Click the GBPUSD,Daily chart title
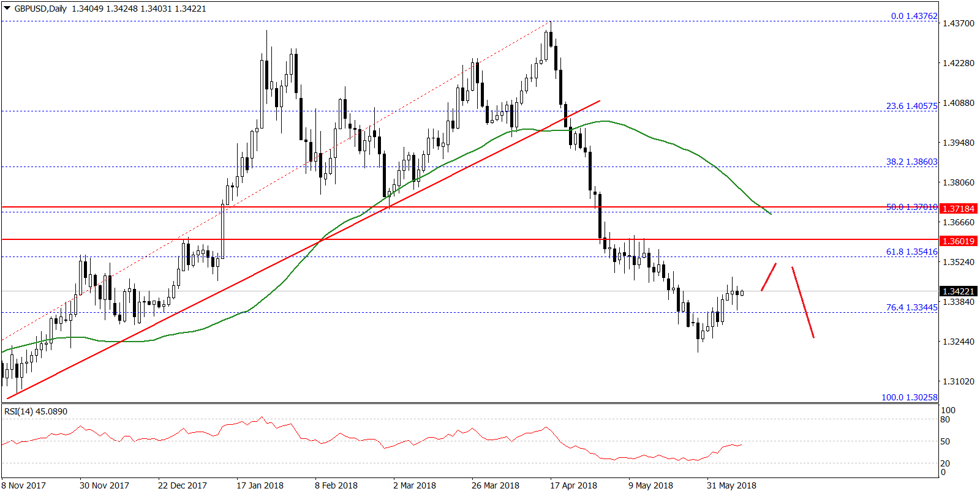The width and height of the screenshot is (980, 494). (x=40, y=9)
